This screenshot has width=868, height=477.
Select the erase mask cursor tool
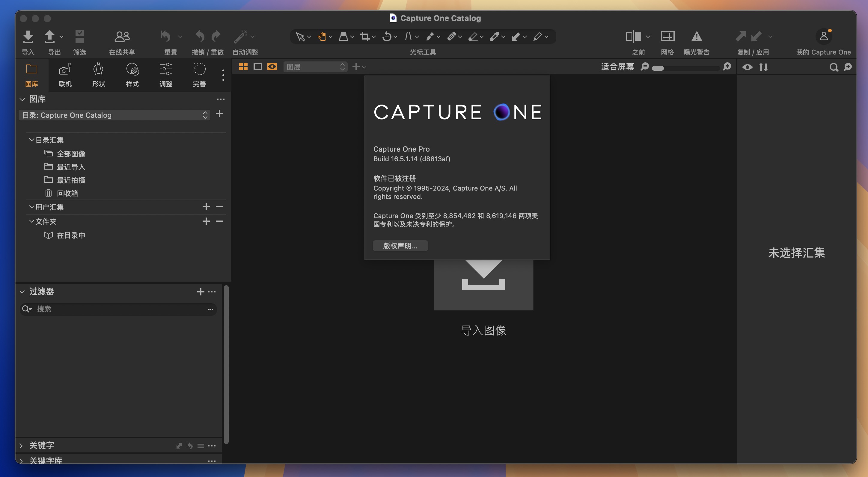coord(473,36)
